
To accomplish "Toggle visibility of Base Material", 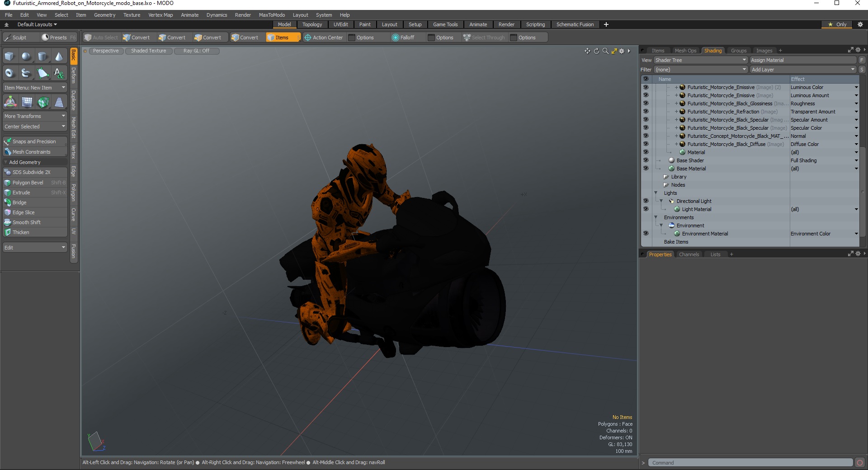I will pos(646,169).
